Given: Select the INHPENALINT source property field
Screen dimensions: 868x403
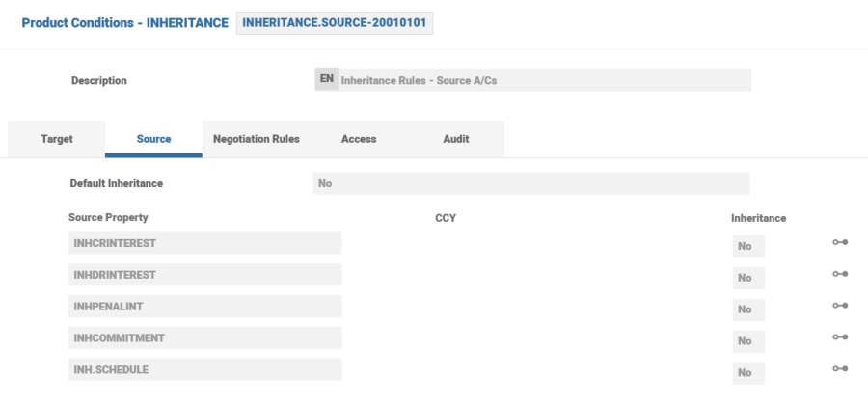Looking at the screenshot, I should tap(204, 307).
